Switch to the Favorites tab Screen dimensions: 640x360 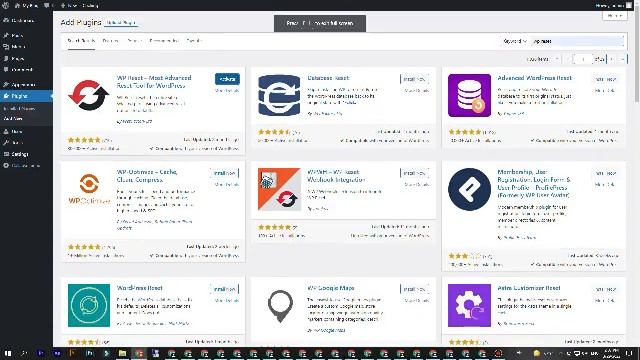194,41
